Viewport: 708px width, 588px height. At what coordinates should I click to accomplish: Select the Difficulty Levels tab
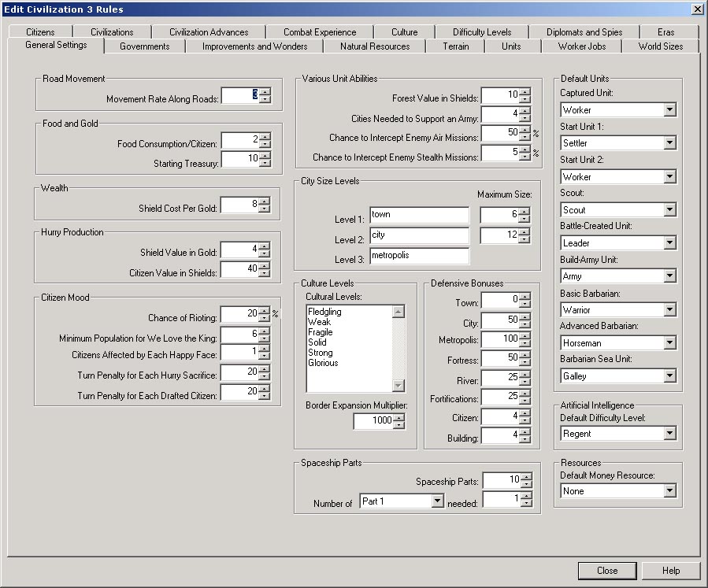pos(482,31)
